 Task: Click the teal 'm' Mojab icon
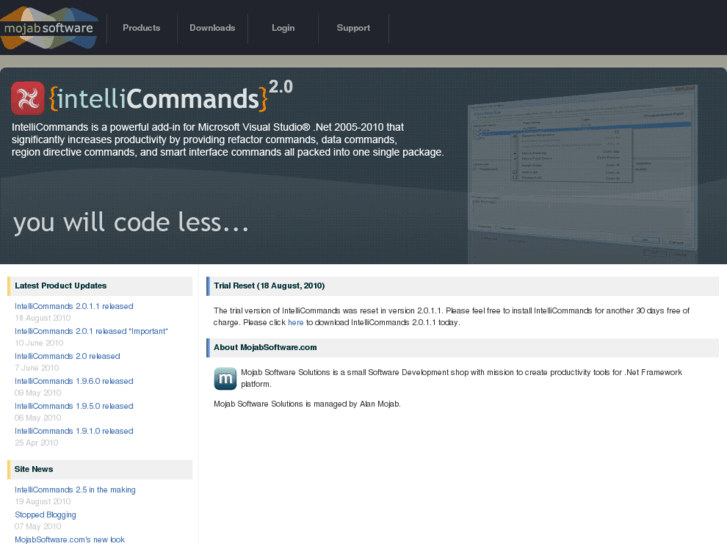tap(225, 378)
